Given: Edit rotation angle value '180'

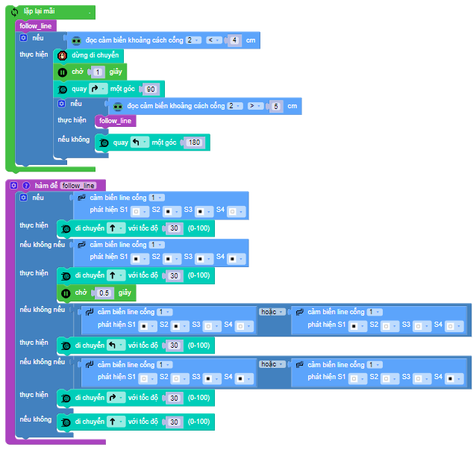Looking at the screenshot, I should pyautogui.click(x=194, y=143).
